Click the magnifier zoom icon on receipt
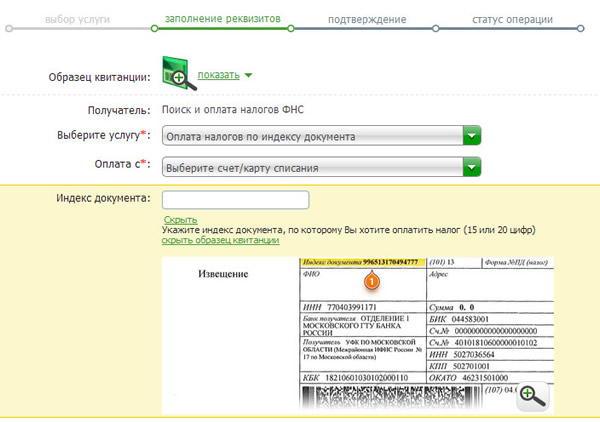This screenshot has height=422, width=600. (x=532, y=394)
